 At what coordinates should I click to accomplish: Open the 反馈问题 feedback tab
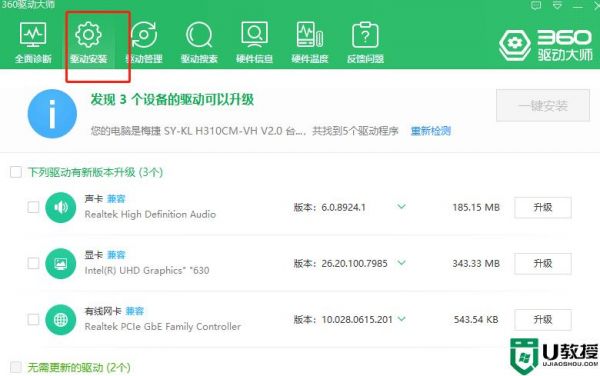click(365, 42)
